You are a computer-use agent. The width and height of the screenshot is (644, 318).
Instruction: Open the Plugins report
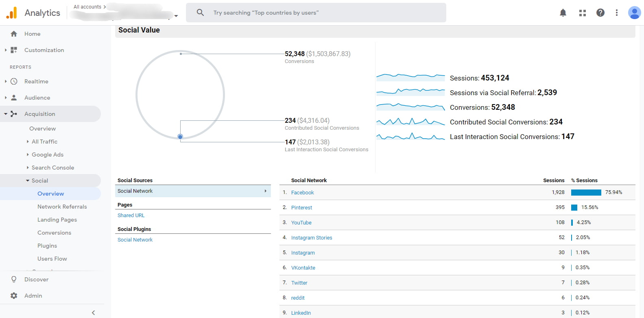(x=47, y=246)
